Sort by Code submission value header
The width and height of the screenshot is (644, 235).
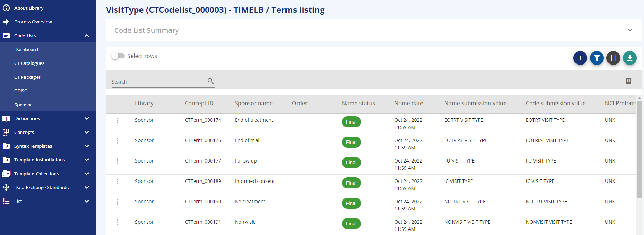click(556, 103)
